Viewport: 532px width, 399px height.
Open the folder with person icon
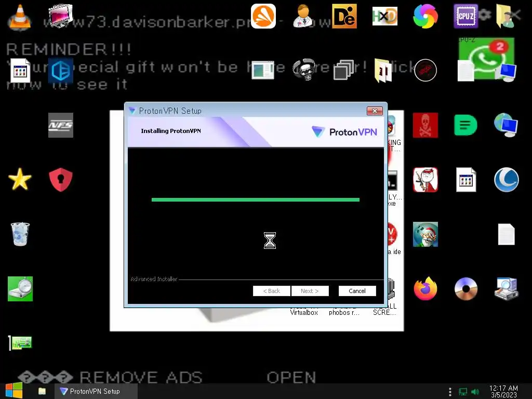pos(506,16)
